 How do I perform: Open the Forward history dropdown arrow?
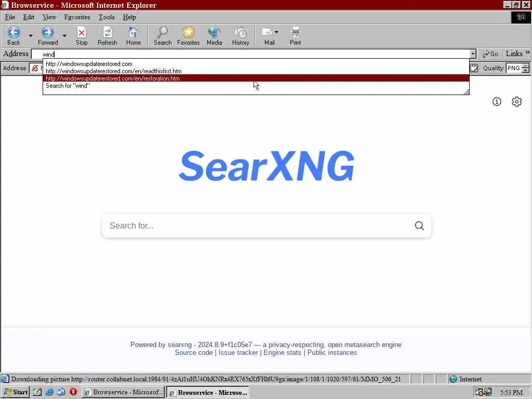point(64,36)
